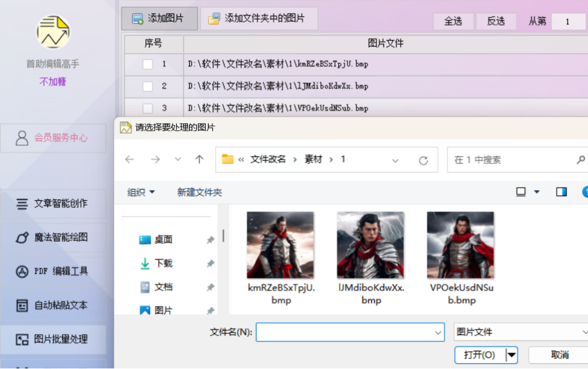The image size is (588, 369).
Task: Click pin icon next to 文档
Action: pyautogui.click(x=210, y=287)
